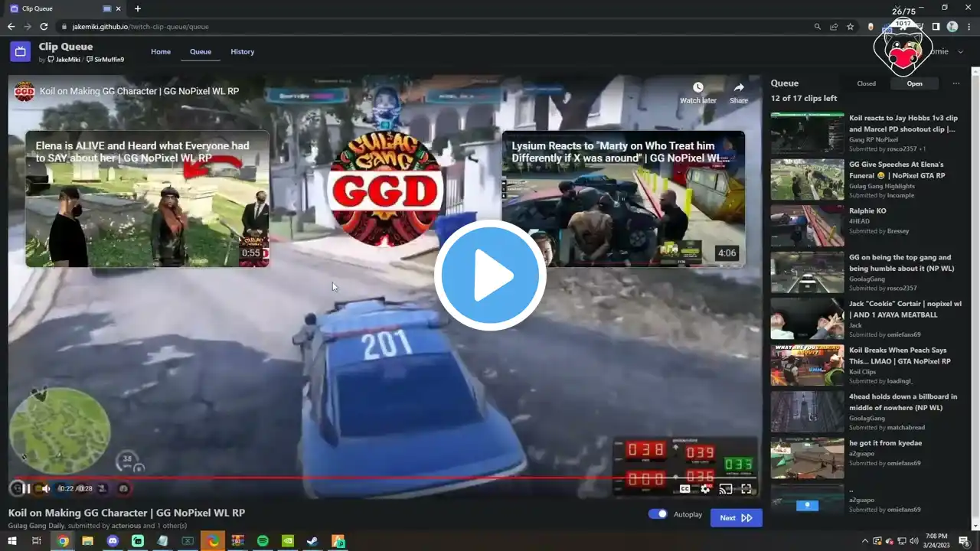Open the 'Elena is ALIVE' suggested video card
The height and width of the screenshot is (551, 980).
coord(147,199)
